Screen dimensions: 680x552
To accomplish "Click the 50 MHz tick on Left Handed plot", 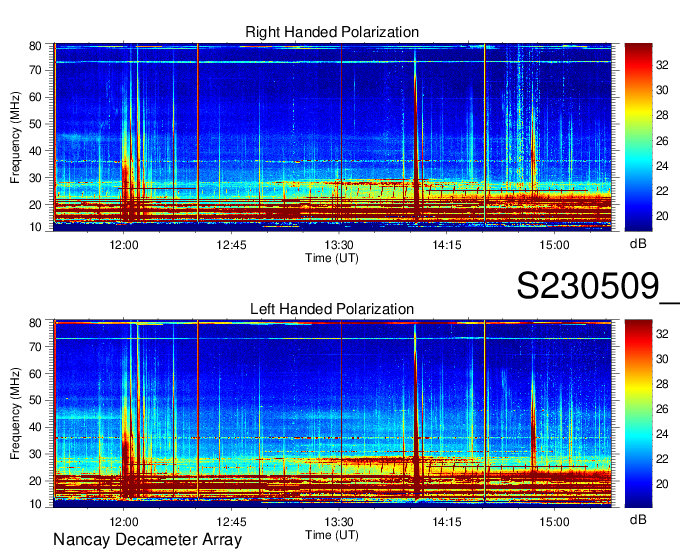I will coord(35,400).
